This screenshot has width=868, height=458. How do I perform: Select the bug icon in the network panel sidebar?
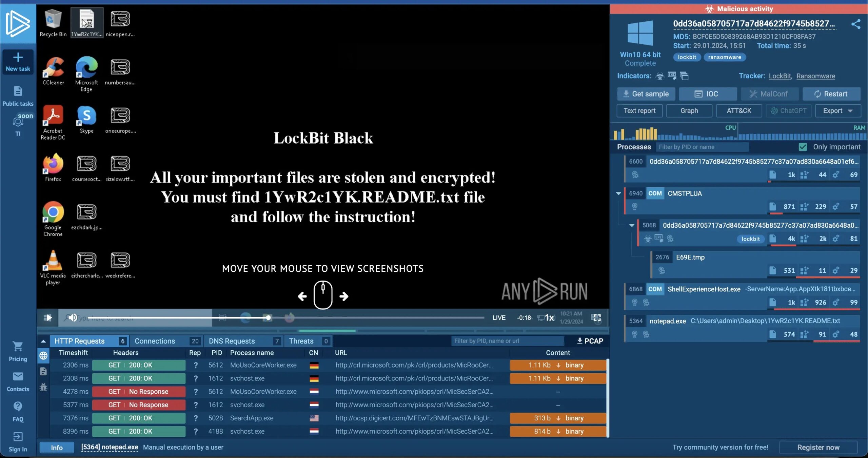(x=43, y=387)
